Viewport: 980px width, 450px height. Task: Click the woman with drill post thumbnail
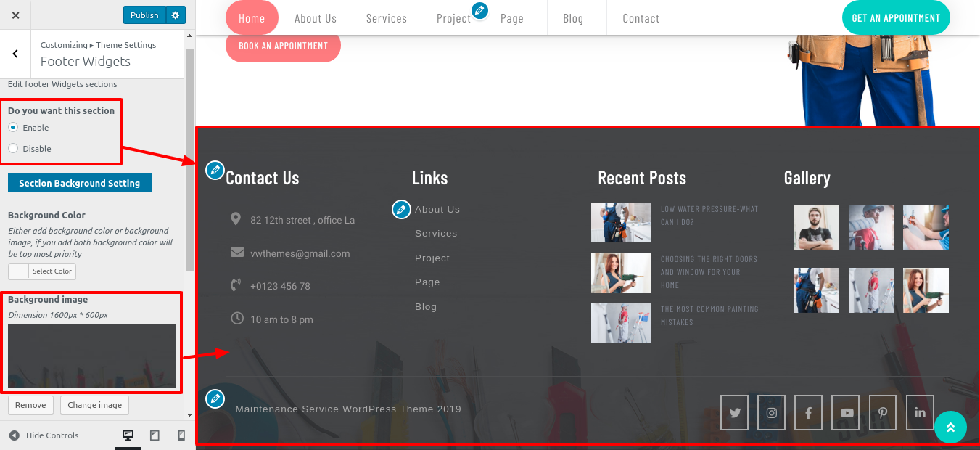[621, 272]
